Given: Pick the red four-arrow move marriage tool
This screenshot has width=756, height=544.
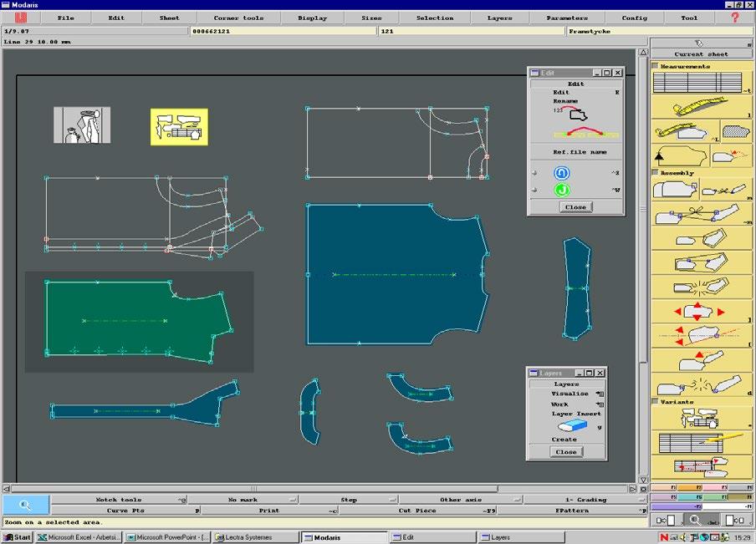Looking at the screenshot, I should pyautogui.click(x=701, y=311).
